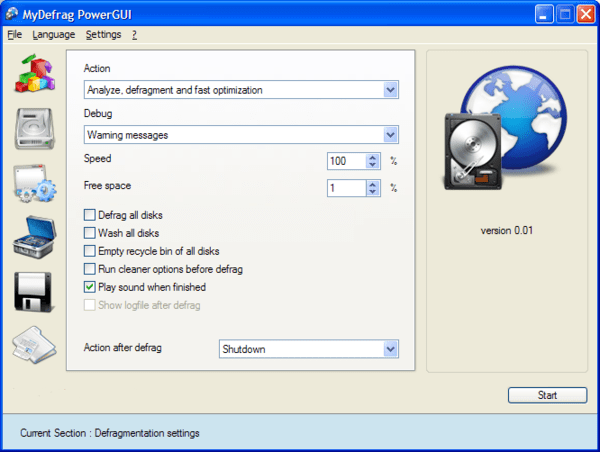Open the window with gears options icon
The height and width of the screenshot is (452, 600).
[35, 183]
